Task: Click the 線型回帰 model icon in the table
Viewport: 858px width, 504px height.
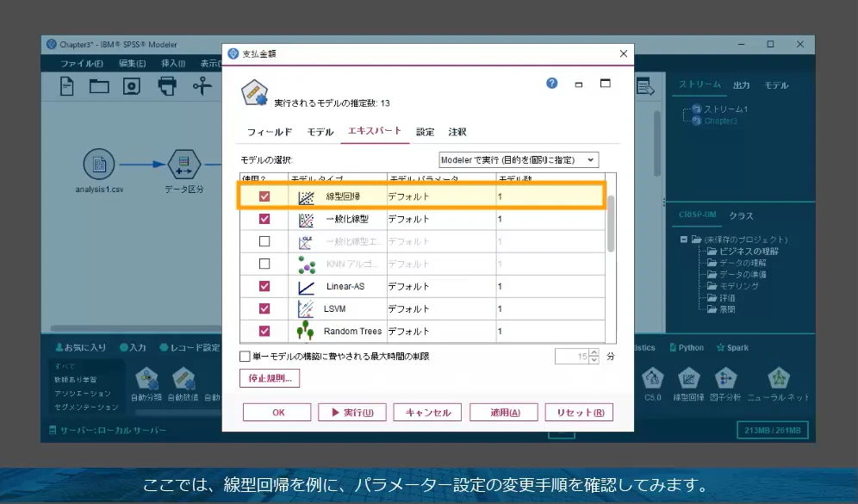Action: point(306,196)
